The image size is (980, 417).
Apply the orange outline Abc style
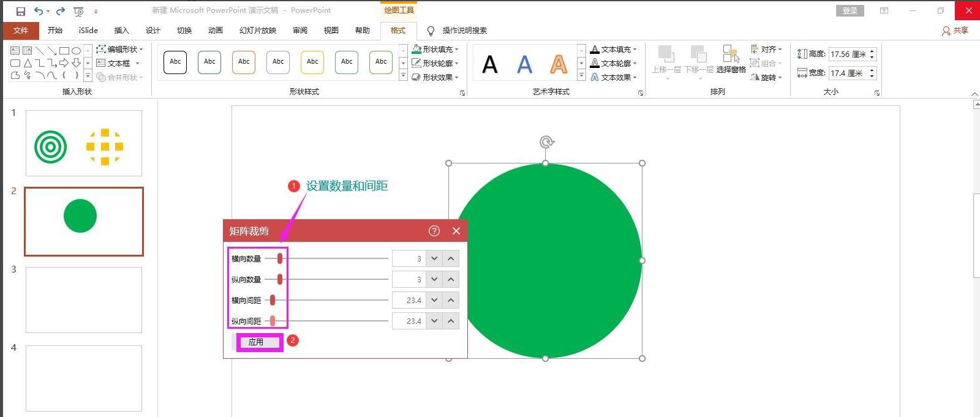(244, 62)
